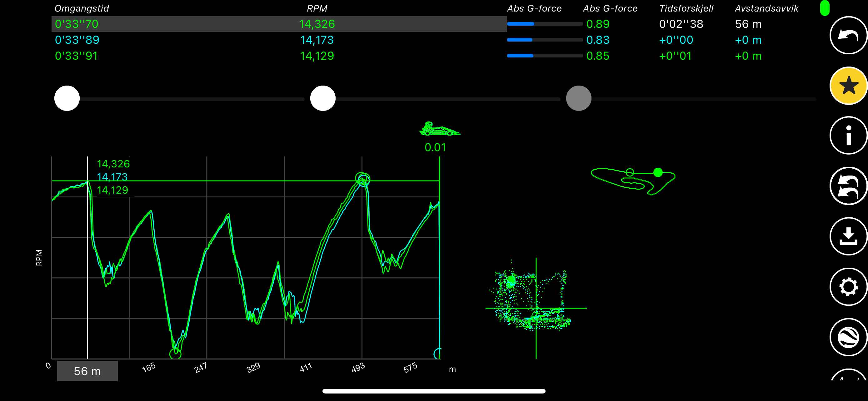Tap the first white slider knob
Image resolution: width=868 pixels, height=401 pixels.
coord(67,98)
